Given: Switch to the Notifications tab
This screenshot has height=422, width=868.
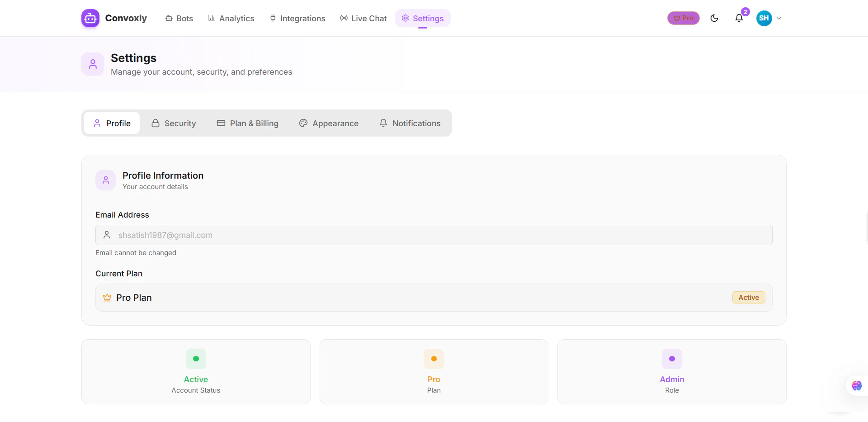Looking at the screenshot, I should click(x=410, y=123).
